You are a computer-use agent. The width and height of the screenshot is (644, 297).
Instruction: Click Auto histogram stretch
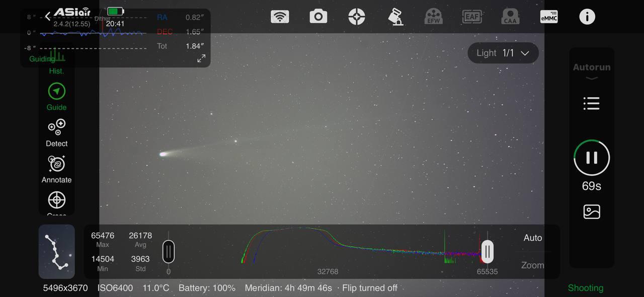tap(532, 238)
